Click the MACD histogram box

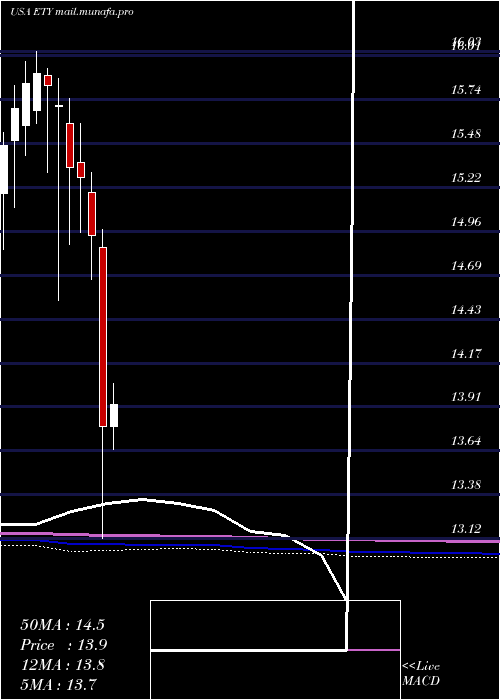pyautogui.click(x=275, y=650)
